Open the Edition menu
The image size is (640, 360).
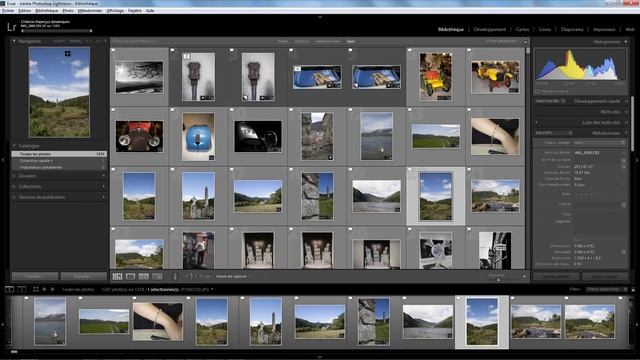point(25,11)
